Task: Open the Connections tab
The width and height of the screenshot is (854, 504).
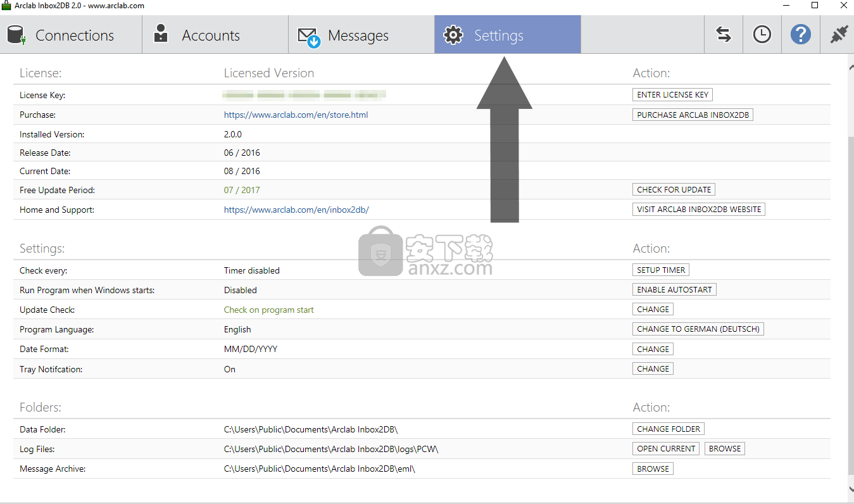Action: (x=71, y=35)
